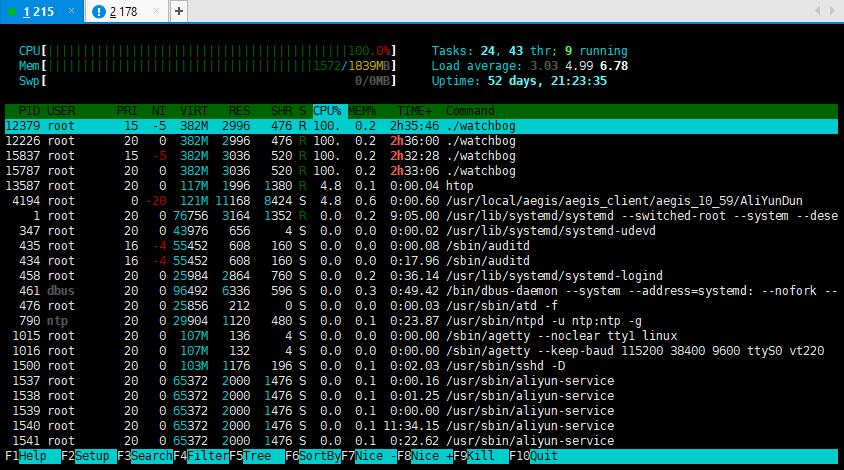Click the Load average values

579,66
